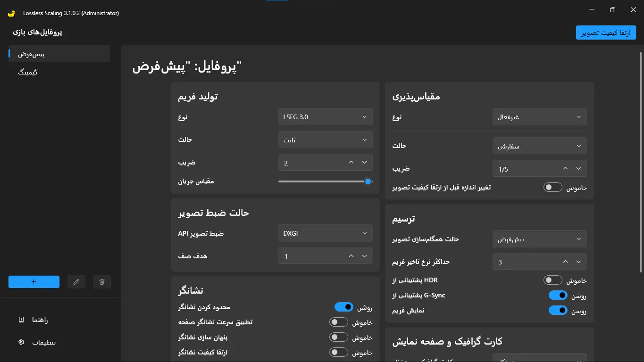644x362 pixels.
Task: Increase the هدف صف value
Action: coord(351,256)
